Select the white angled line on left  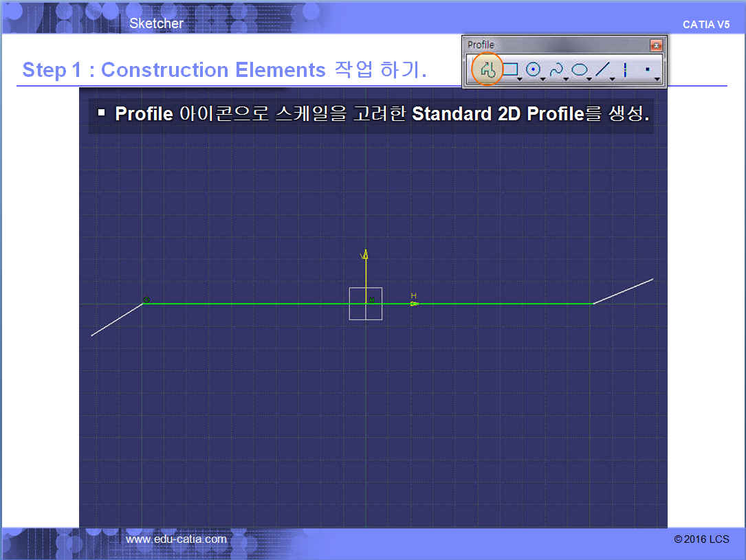117,320
